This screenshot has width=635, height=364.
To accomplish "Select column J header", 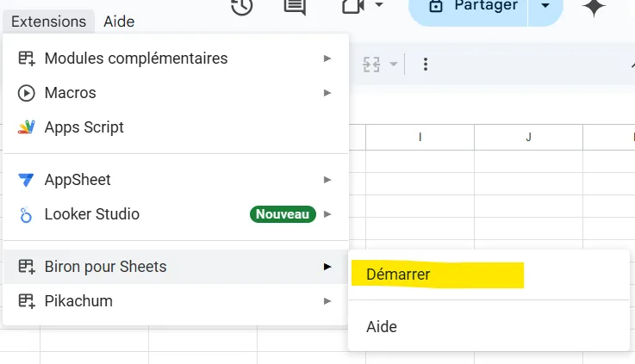I will [x=528, y=138].
